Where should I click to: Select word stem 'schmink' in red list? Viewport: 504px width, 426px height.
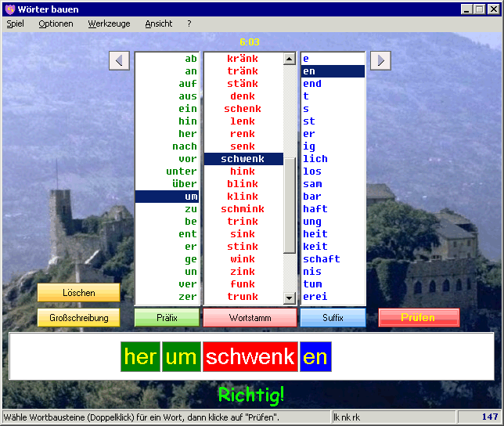tap(243, 209)
